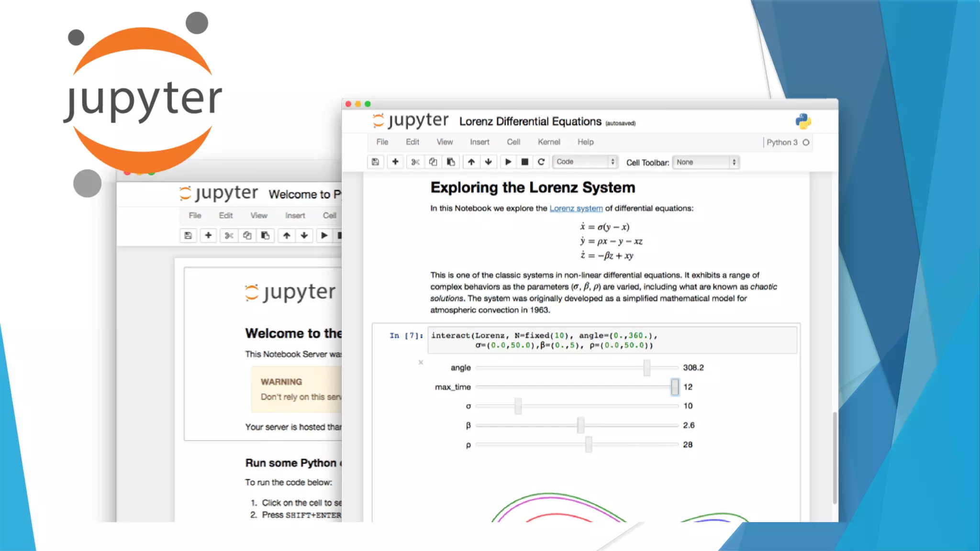The height and width of the screenshot is (551, 980).
Task: Open the Code cell type dropdown
Action: tap(585, 162)
